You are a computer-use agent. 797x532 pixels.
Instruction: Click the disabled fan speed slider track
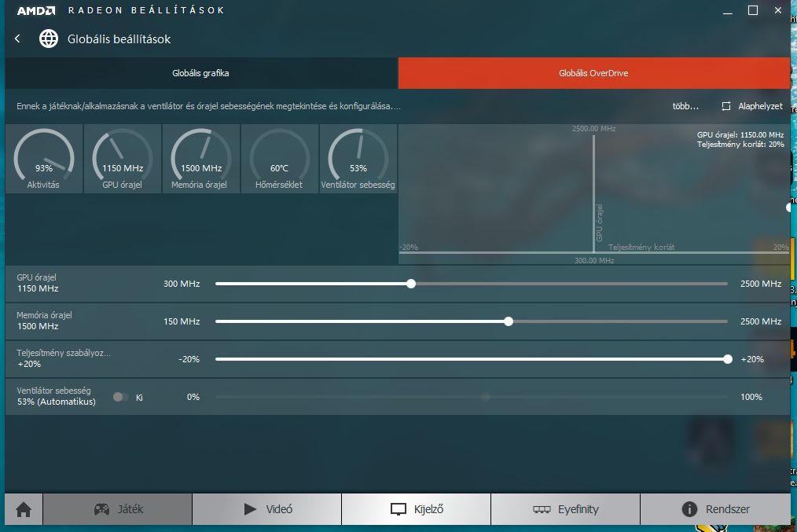point(472,397)
